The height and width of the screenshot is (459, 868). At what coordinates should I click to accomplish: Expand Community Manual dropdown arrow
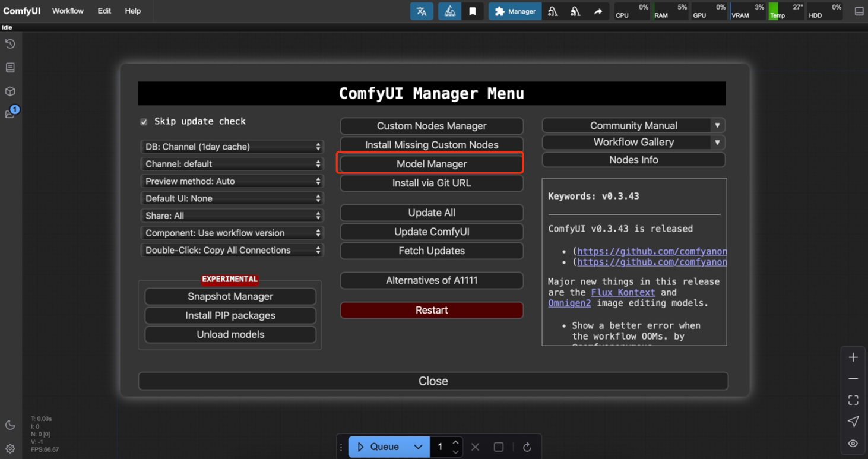pos(717,125)
